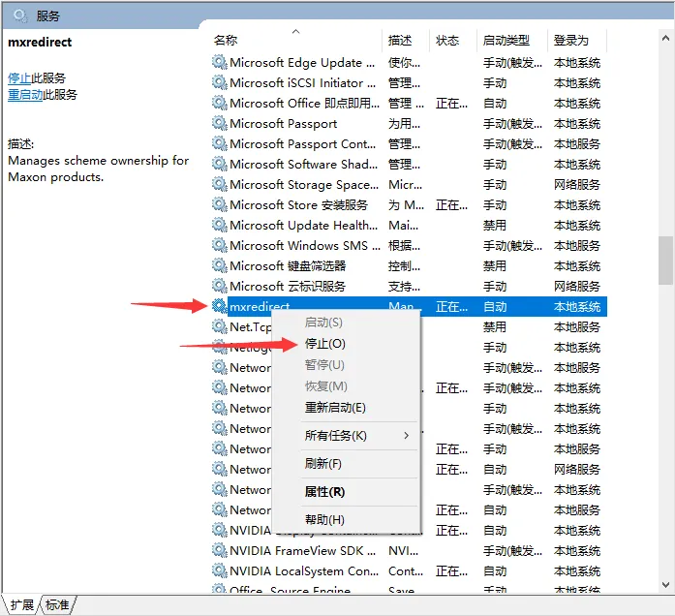Select the Microsoft Passport service name

283,124
